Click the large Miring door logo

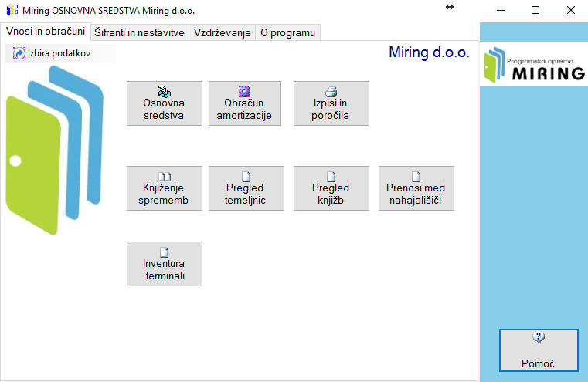(x=55, y=150)
